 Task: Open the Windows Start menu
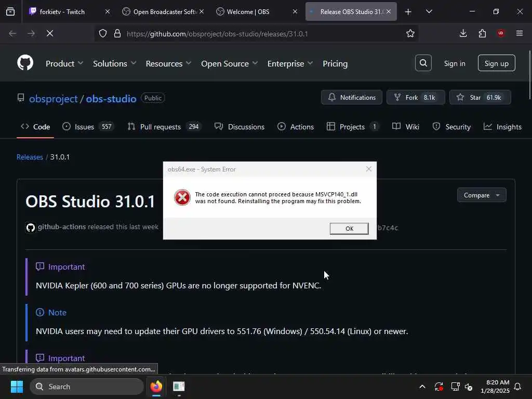(x=17, y=387)
